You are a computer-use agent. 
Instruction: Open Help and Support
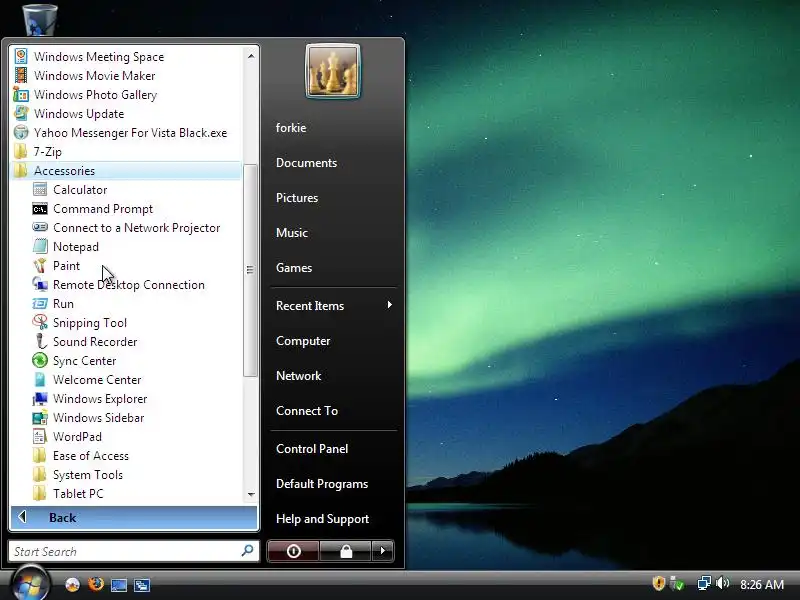322,518
